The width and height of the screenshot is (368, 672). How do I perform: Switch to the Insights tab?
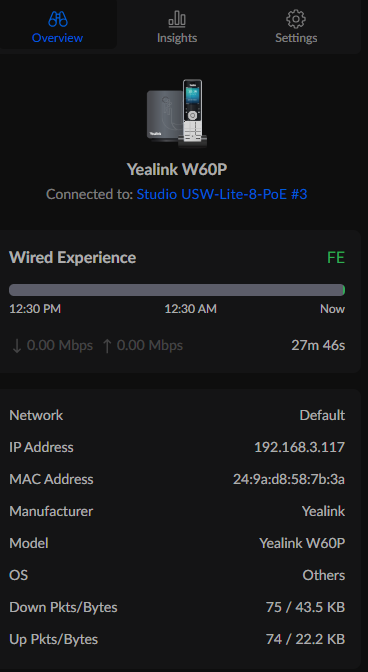click(177, 24)
